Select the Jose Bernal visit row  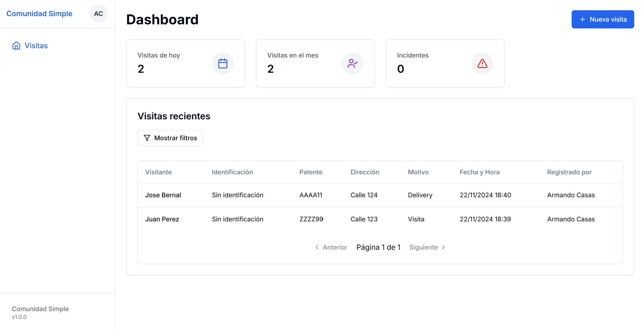380,195
